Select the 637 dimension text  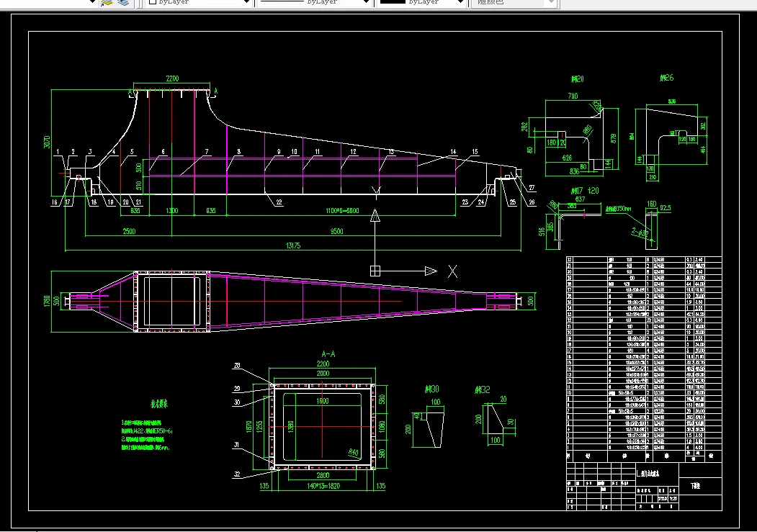click(580, 199)
